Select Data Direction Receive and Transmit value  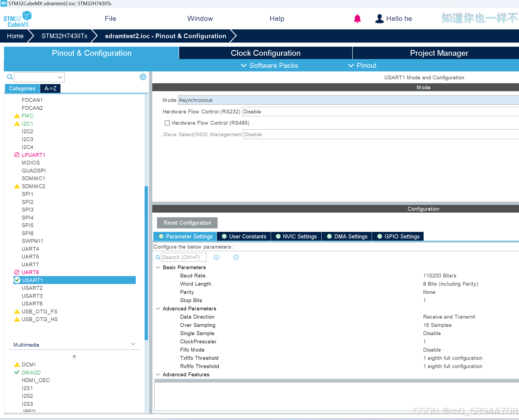pos(449,317)
